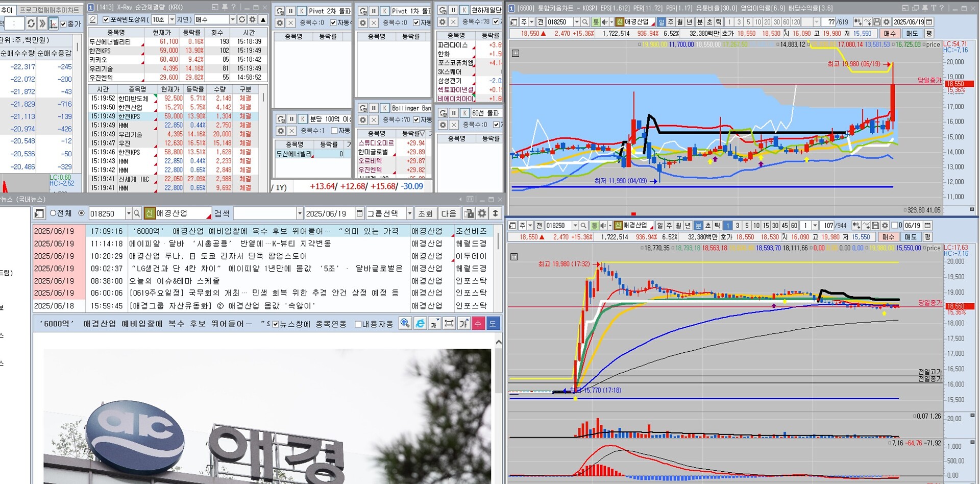The image size is (980, 484).
Task: Click 매수 buy button in upper chart
Action: [x=890, y=33]
